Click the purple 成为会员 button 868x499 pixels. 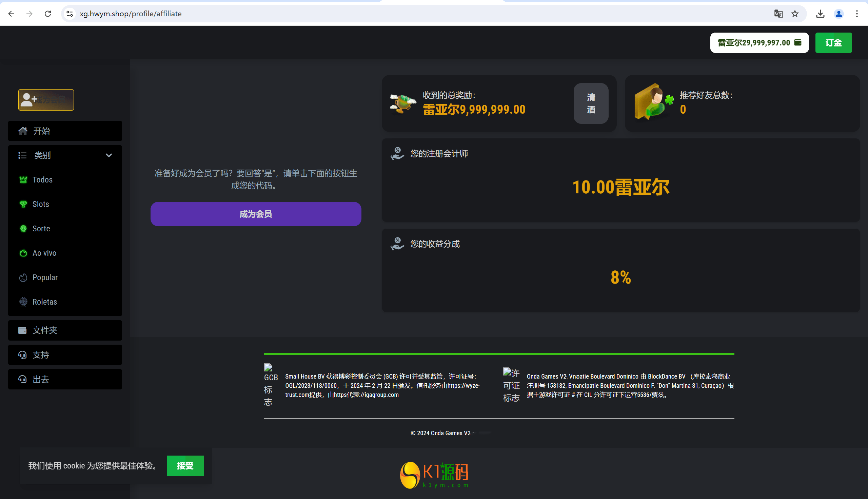click(x=256, y=214)
